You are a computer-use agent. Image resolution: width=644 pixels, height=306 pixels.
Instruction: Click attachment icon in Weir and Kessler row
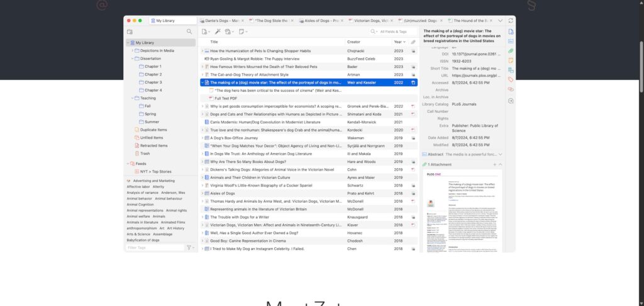point(413,82)
